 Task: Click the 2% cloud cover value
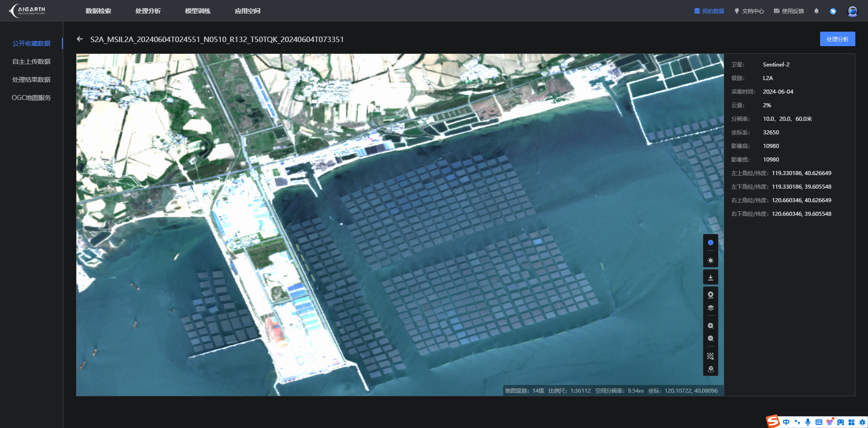[x=767, y=105]
